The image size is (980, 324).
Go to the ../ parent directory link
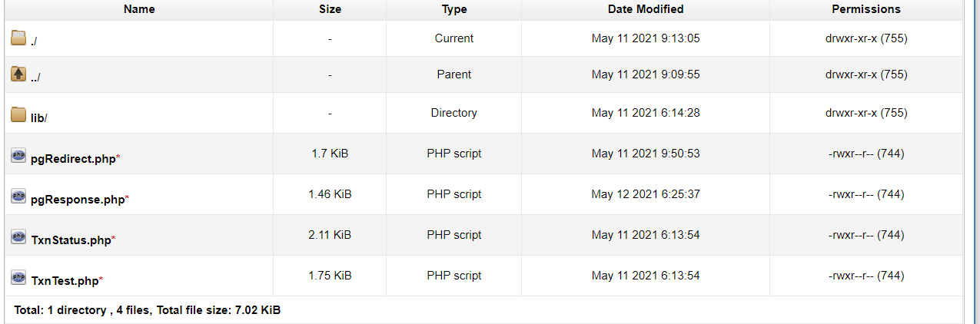point(35,78)
